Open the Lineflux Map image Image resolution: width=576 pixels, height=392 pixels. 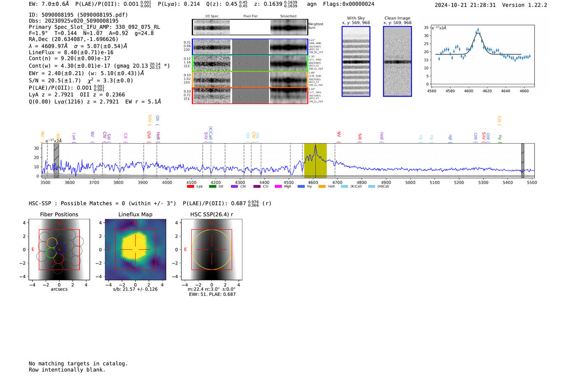[x=135, y=250]
